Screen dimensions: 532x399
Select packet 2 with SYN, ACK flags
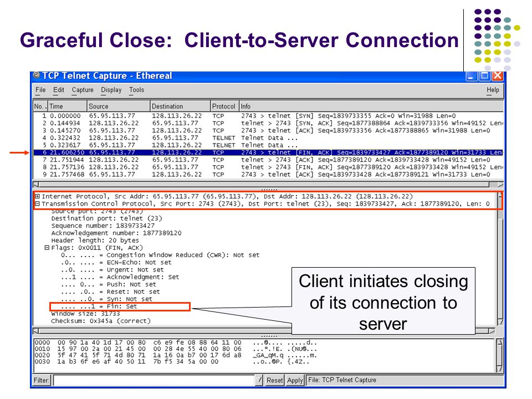[x=268, y=123]
